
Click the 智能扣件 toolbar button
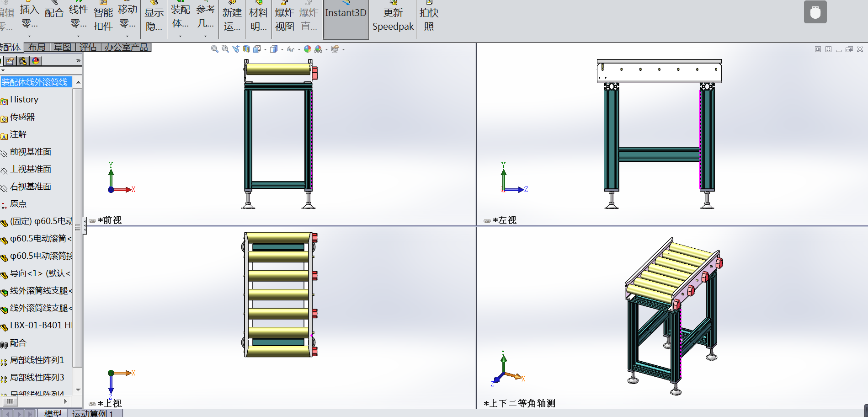[x=103, y=18]
